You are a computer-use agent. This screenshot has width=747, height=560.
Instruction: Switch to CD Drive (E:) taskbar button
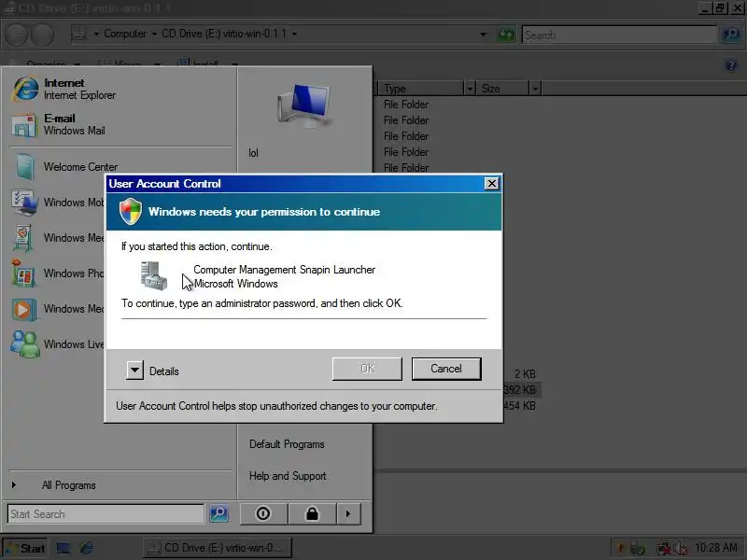[x=218, y=548]
